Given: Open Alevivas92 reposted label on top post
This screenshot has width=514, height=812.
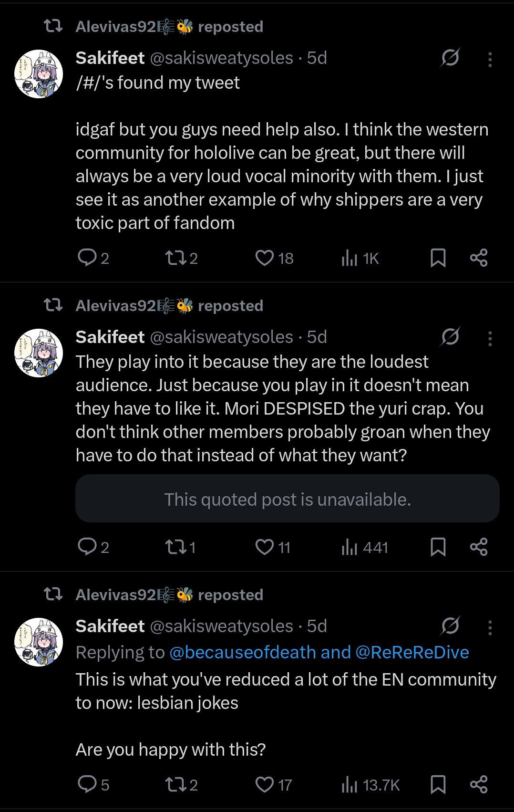Looking at the screenshot, I should (169, 27).
